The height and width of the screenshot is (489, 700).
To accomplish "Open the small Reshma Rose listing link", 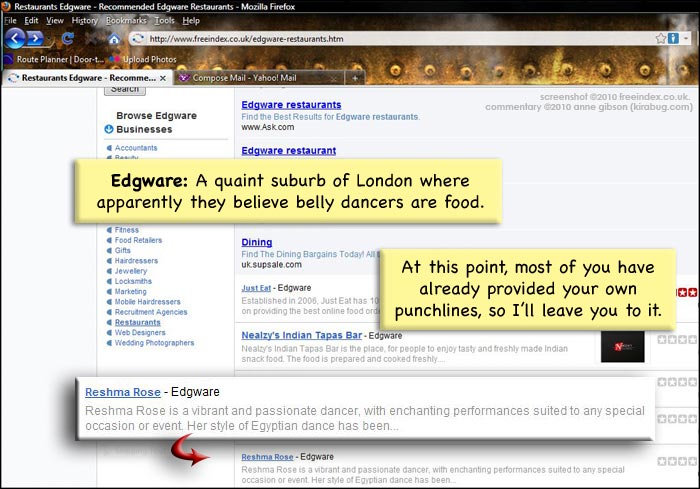I will [x=267, y=457].
